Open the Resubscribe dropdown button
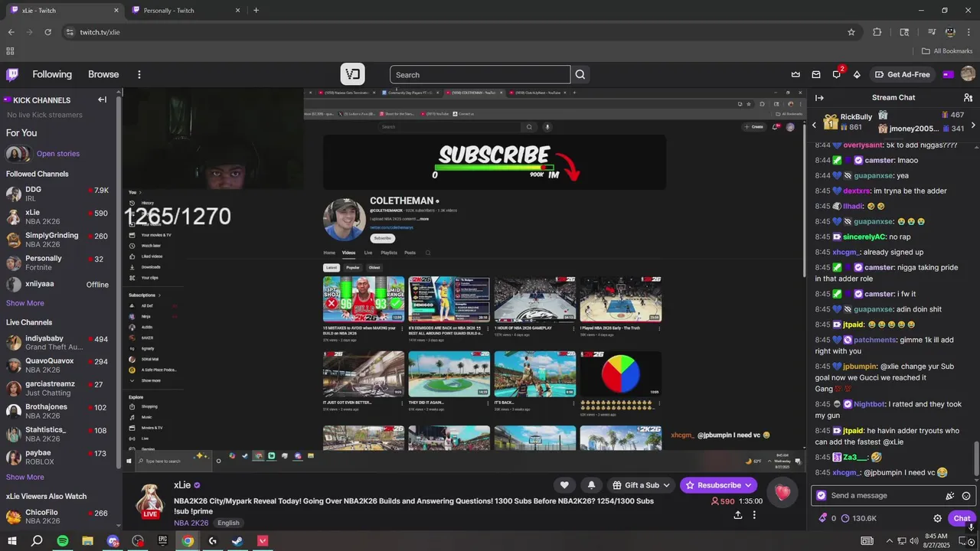 point(718,485)
